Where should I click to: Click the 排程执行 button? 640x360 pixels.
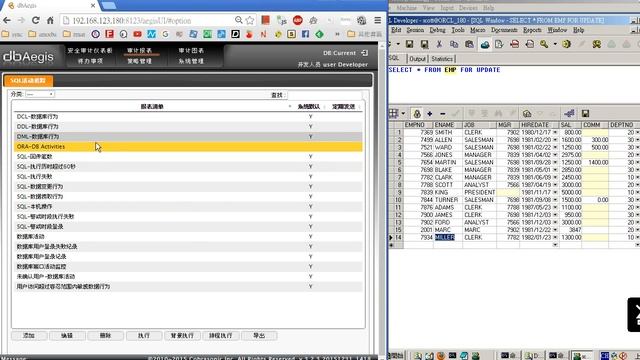coord(220,336)
